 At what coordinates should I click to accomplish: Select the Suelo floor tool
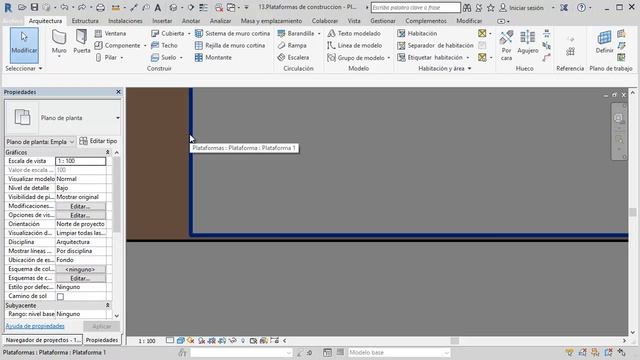(x=164, y=58)
